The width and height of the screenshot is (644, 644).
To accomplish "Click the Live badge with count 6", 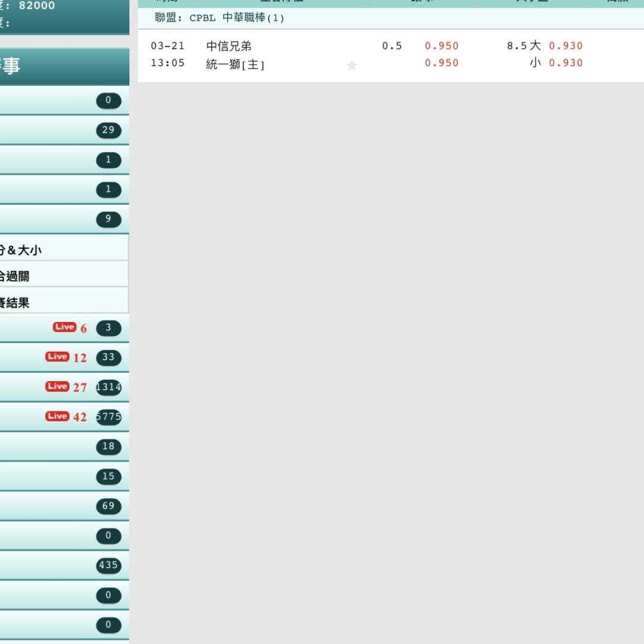I will point(64,327).
